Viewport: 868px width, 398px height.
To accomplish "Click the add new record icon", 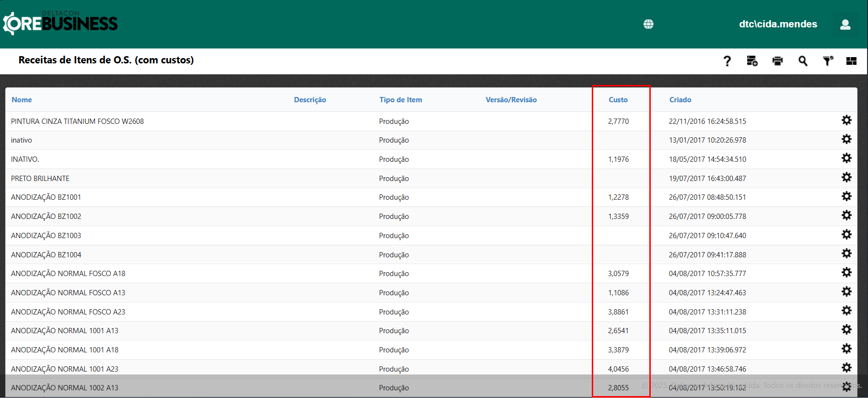I will point(752,61).
